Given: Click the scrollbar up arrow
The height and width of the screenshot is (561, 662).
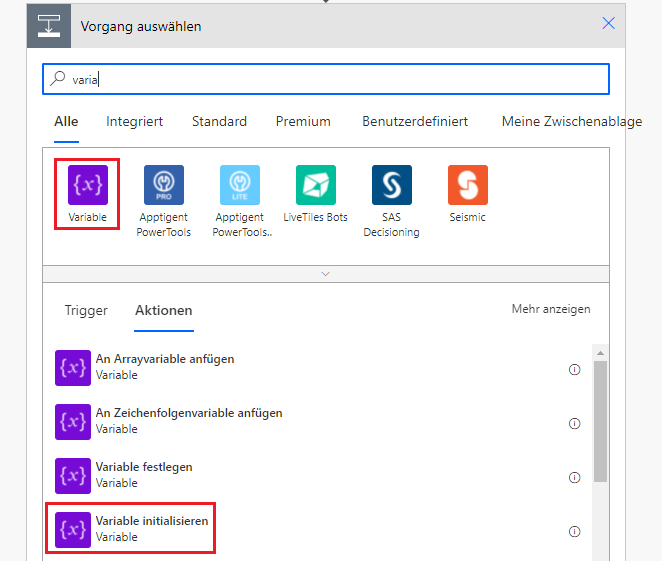Looking at the screenshot, I should [x=600, y=353].
